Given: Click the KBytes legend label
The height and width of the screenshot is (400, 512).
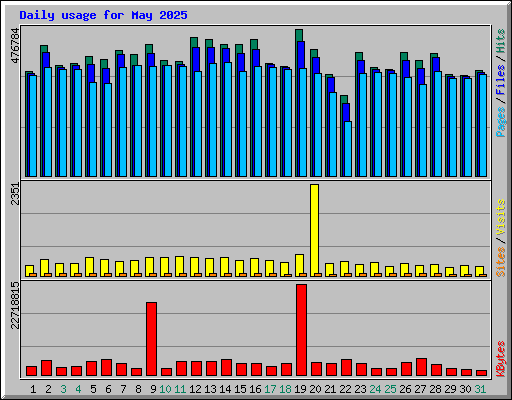Looking at the screenshot, I should (501, 359).
